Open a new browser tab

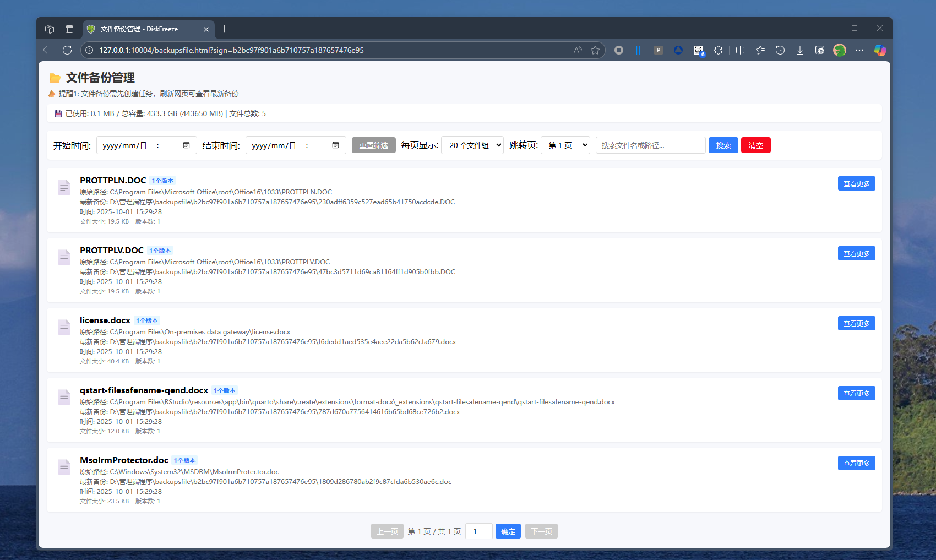pyautogui.click(x=224, y=29)
